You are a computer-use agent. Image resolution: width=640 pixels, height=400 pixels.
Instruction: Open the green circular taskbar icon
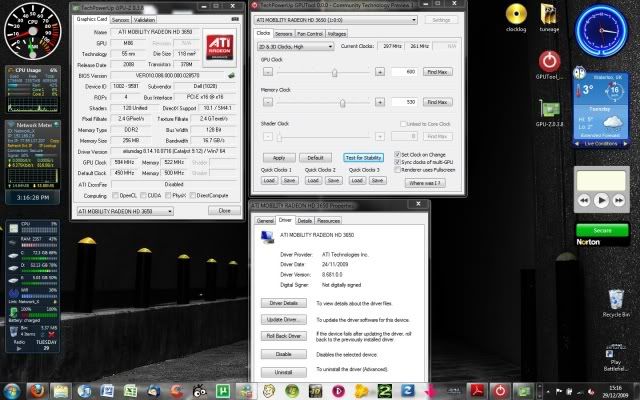[x=291, y=391]
